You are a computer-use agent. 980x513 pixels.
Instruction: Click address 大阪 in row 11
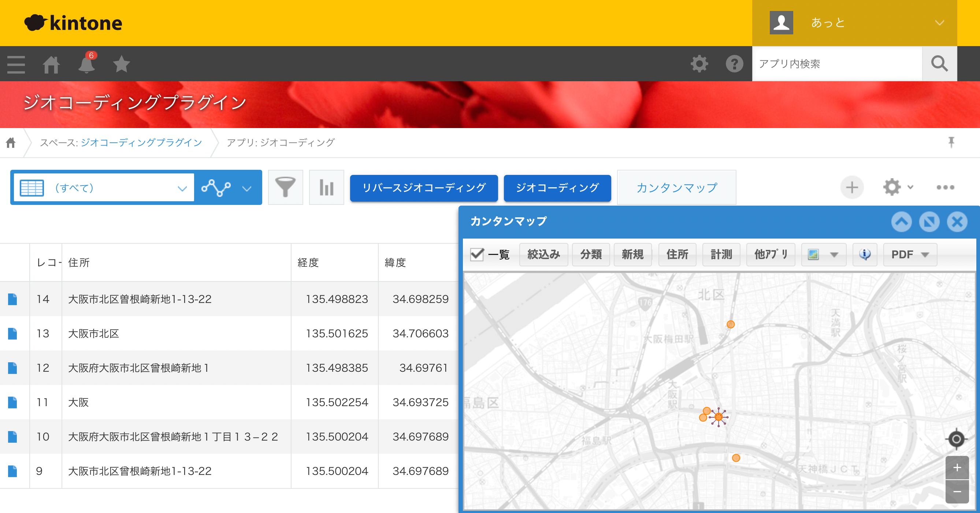click(78, 402)
